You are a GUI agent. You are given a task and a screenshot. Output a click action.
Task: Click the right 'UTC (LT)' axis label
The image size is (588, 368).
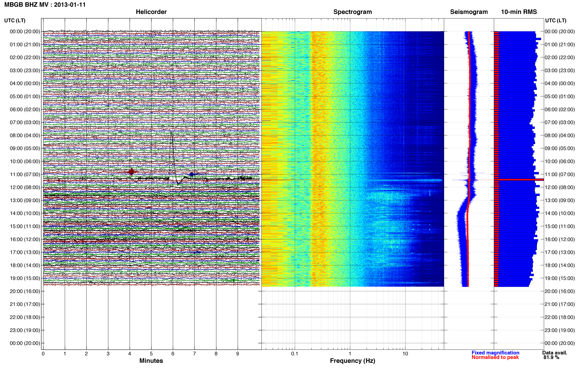(x=556, y=20)
